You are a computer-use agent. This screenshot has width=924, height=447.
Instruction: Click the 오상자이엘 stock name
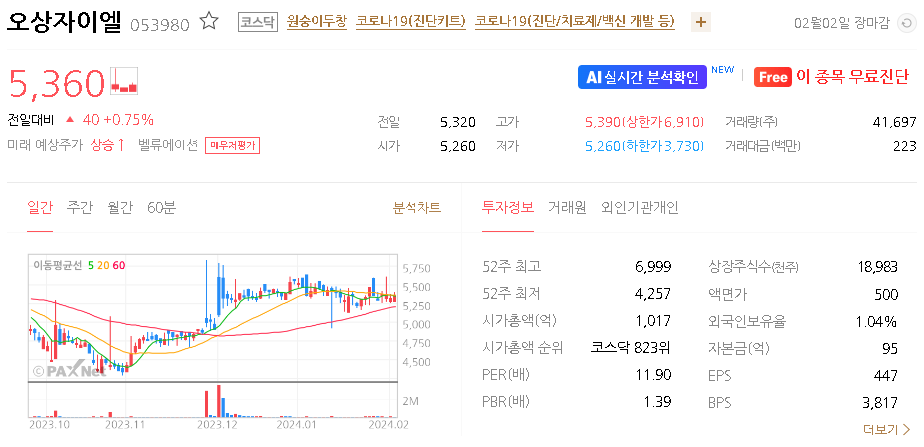(x=64, y=22)
